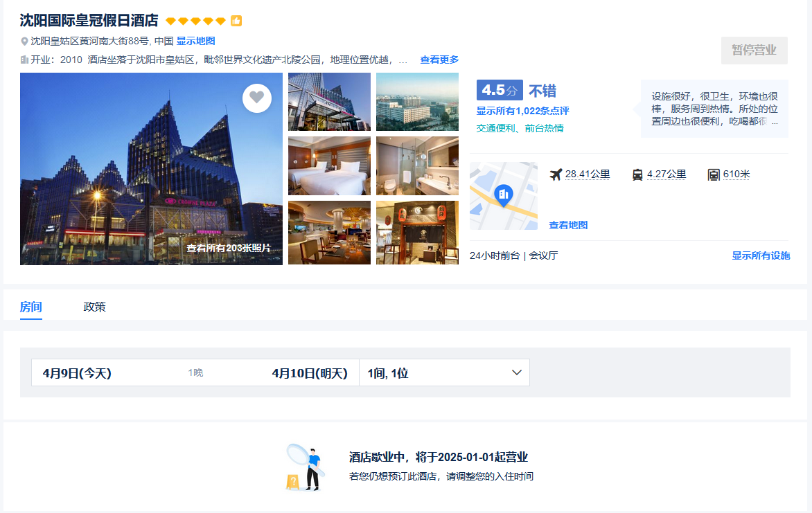812x513 pixels.
Task: Open the map preview thumbnail
Action: [x=503, y=196]
